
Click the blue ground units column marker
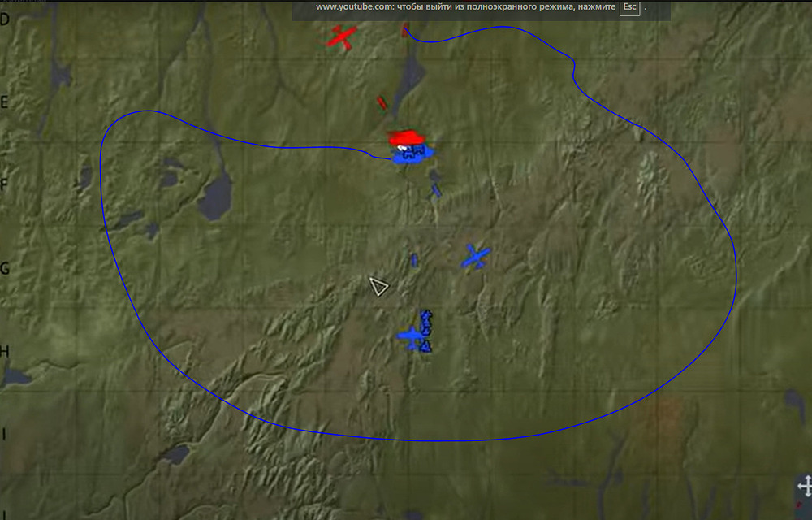(425, 330)
